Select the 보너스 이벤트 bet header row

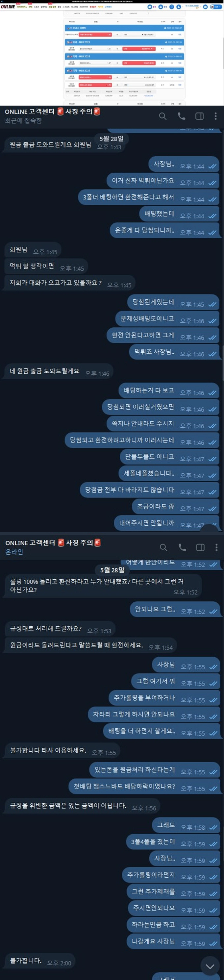point(124,28)
